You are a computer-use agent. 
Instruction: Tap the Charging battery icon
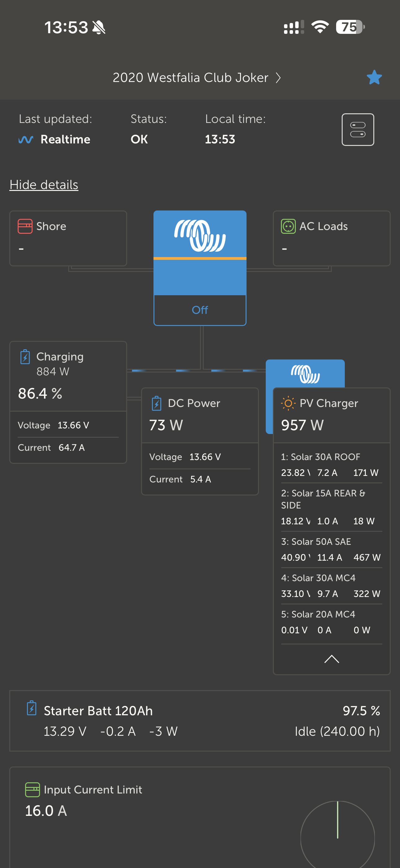(x=25, y=357)
